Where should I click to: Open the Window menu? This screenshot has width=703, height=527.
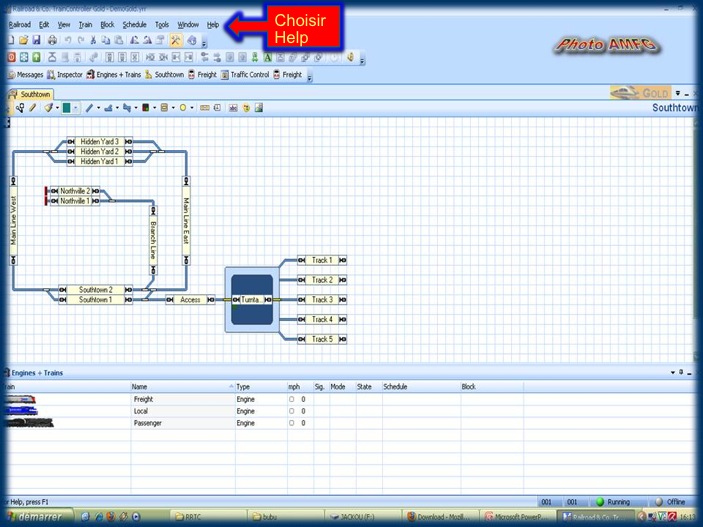[x=188, y=25]
